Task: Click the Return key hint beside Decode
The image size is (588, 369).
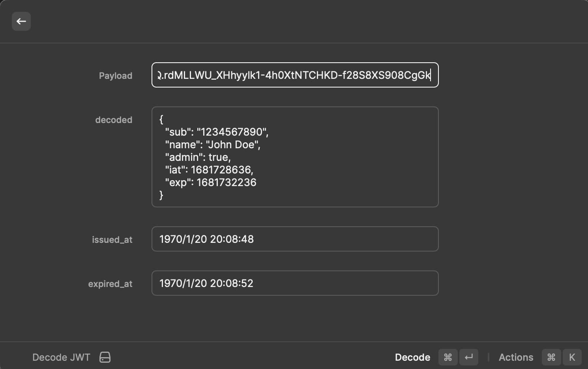Action: 469,357
